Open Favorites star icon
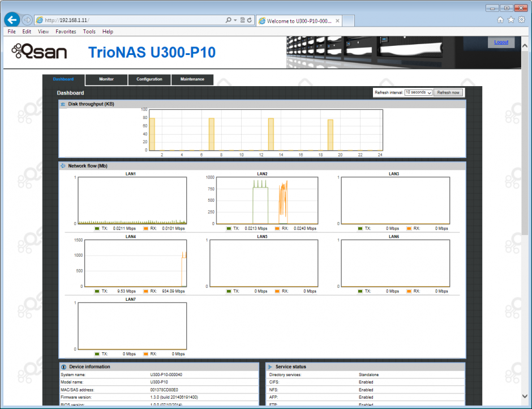The image size is (532, 409). 510,20
